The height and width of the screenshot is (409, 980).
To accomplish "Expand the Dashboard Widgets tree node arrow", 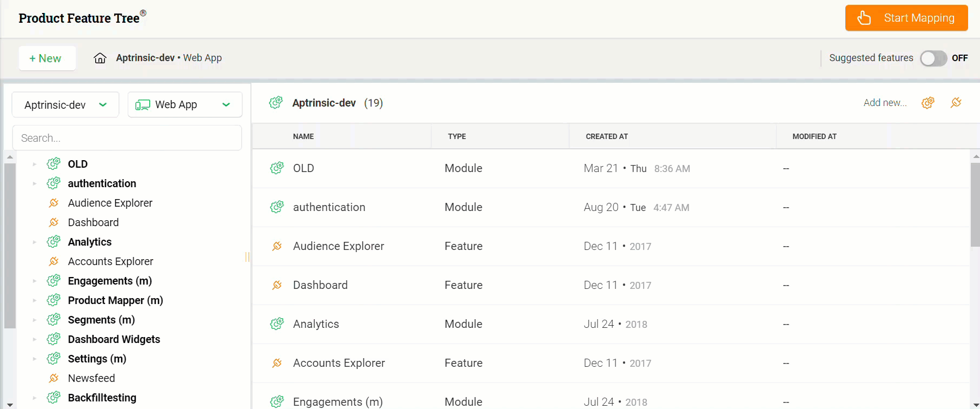I will pos(34,339).
